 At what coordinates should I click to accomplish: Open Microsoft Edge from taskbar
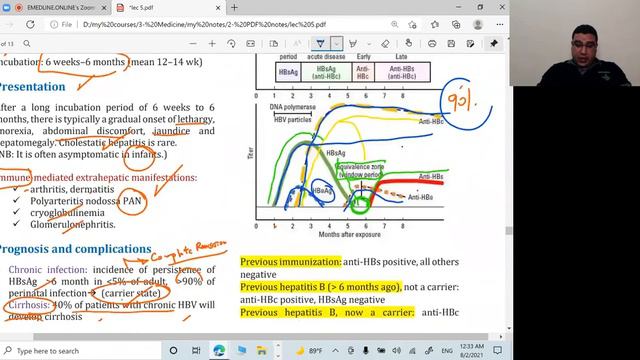[x=219, y=351]
